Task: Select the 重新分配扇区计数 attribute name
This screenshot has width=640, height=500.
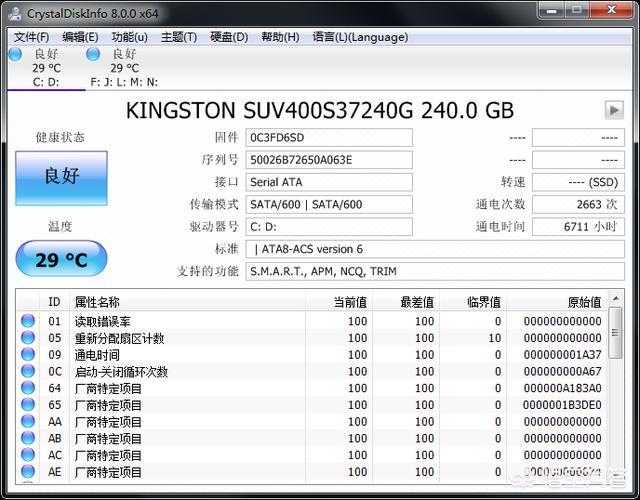Action: [x=119, y=338]
